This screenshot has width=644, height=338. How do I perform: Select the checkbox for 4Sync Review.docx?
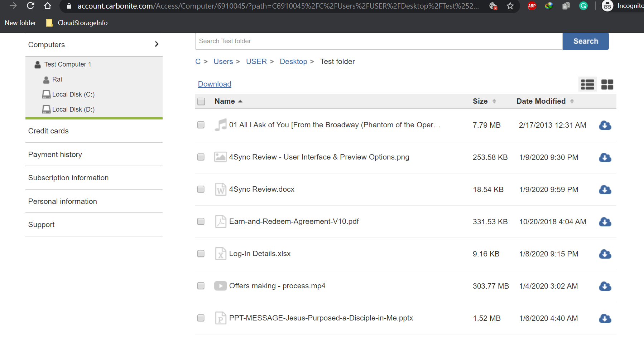coord(201,189)
